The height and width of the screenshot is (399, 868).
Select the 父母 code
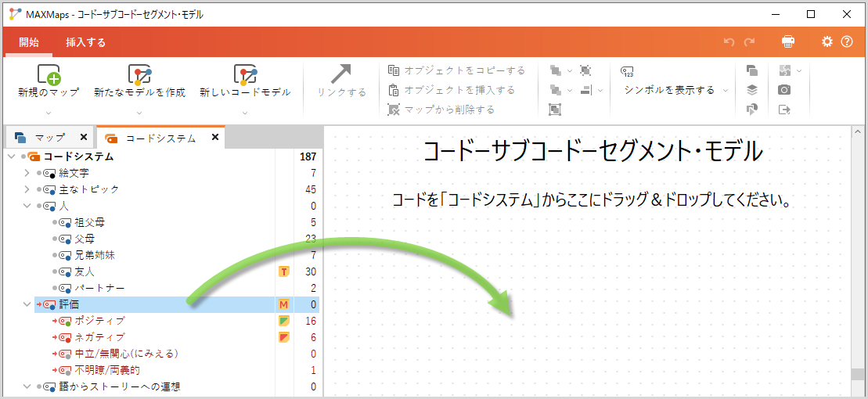click(85, 239)
